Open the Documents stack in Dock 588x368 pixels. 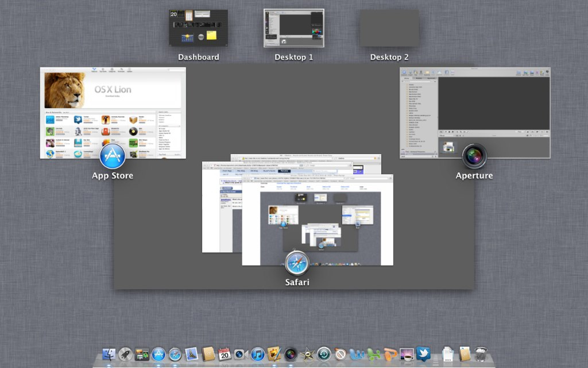448,354
